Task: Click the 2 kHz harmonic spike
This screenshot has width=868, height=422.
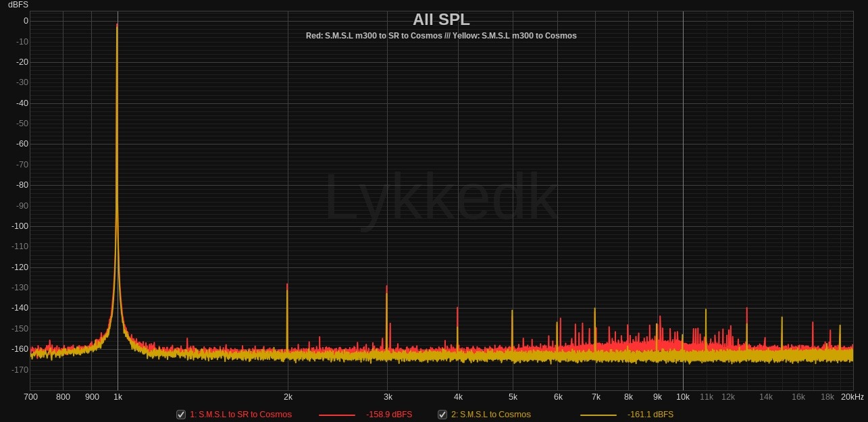Action: [x=288, y=317]
